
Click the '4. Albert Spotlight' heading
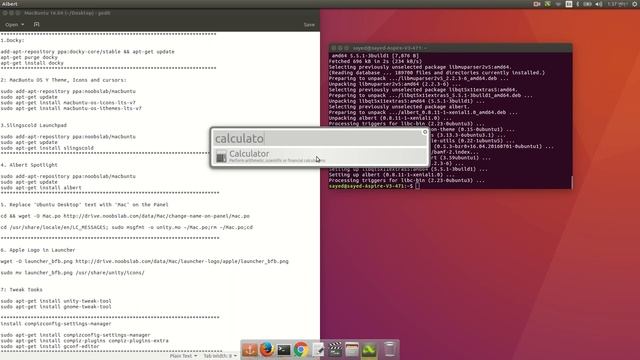29,165
